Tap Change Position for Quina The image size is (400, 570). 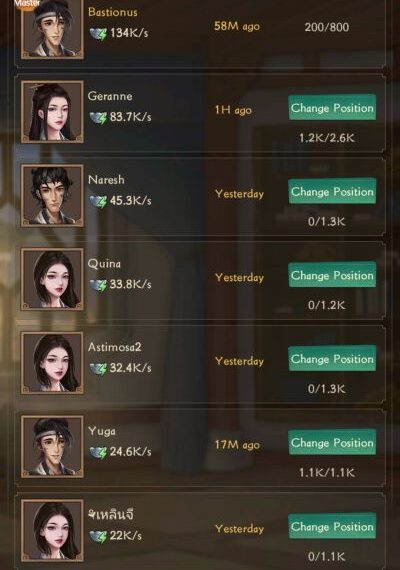tap(332, 275)
